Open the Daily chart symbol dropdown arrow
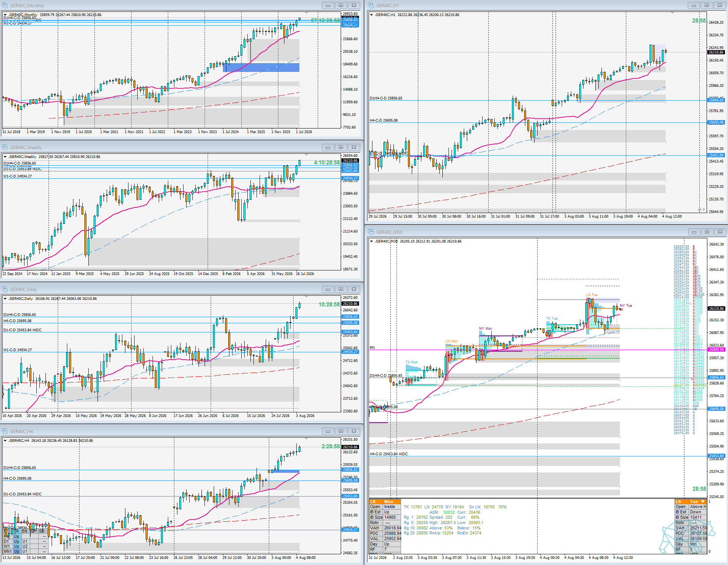The height and width of the screenshot is (565, 728). click(x=5, y=299)
